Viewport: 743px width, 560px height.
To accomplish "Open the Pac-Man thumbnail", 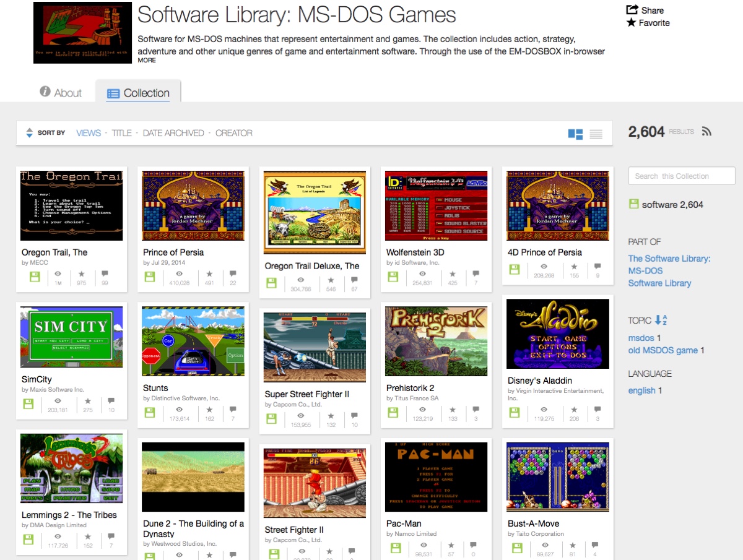I will pos(437,476).
